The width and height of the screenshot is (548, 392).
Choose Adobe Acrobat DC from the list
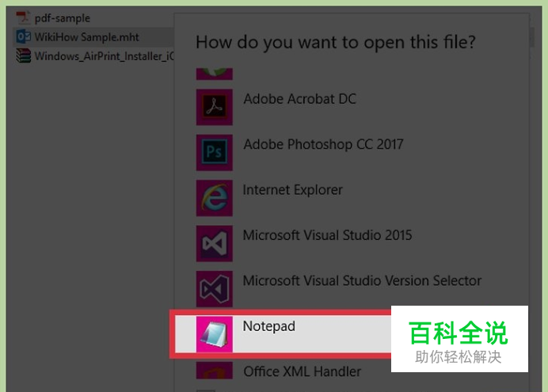point(300,99)
